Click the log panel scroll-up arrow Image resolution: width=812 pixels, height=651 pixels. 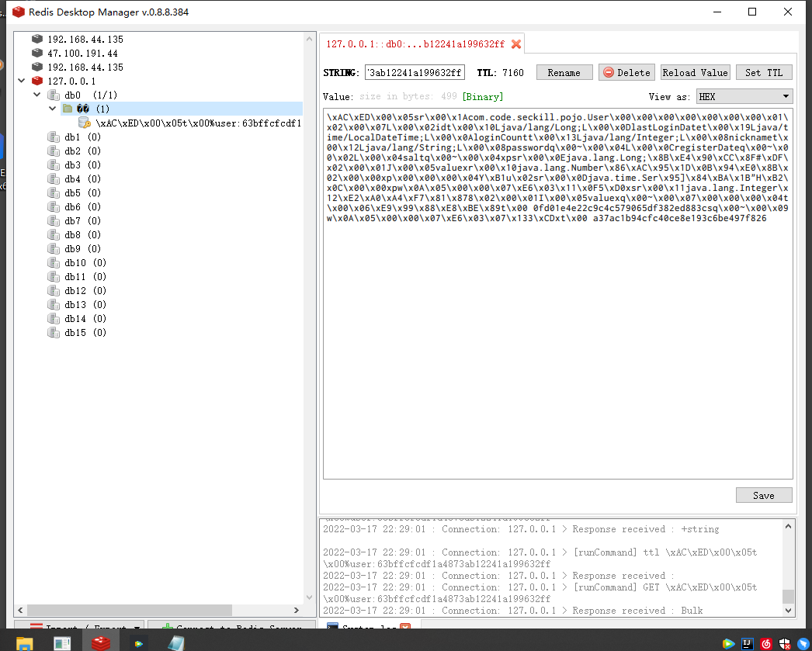(788, 526)
